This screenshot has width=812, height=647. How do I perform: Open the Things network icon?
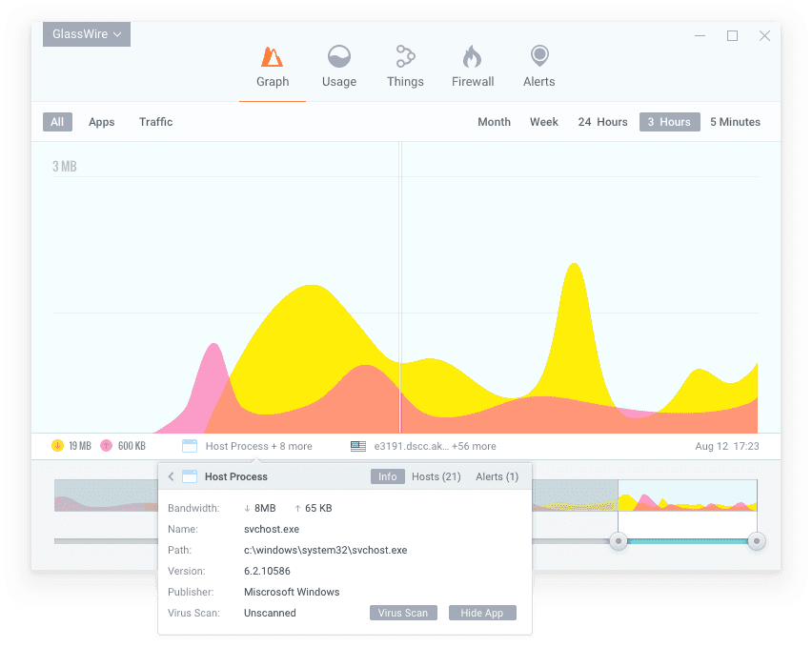point(405,56)
